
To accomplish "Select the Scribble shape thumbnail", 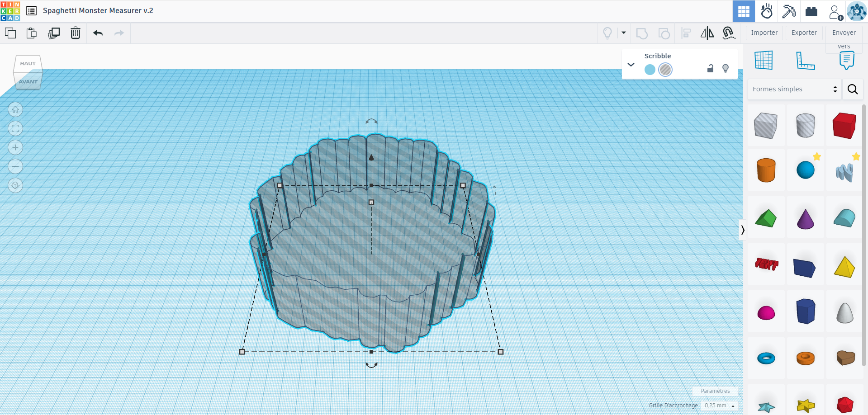I will tap(844, 172).
